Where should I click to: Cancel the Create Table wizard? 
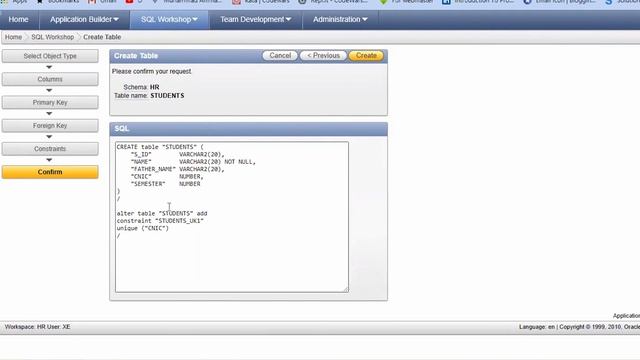pos(280,56)
